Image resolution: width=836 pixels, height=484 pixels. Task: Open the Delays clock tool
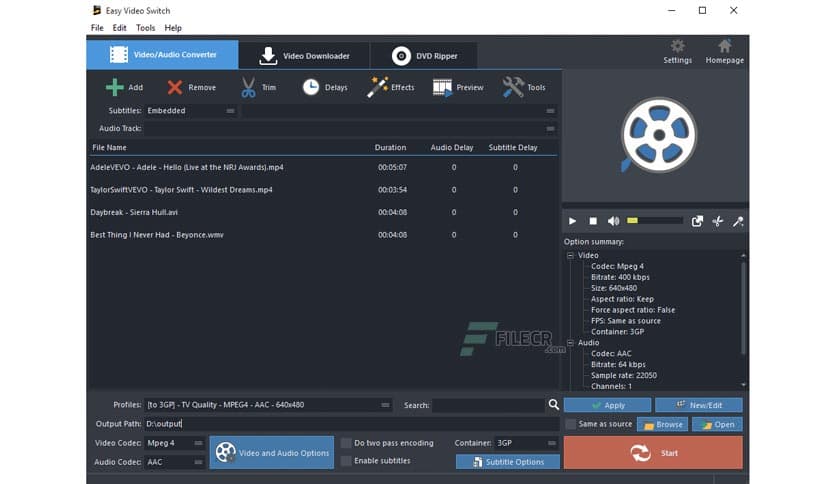point(311,87)
